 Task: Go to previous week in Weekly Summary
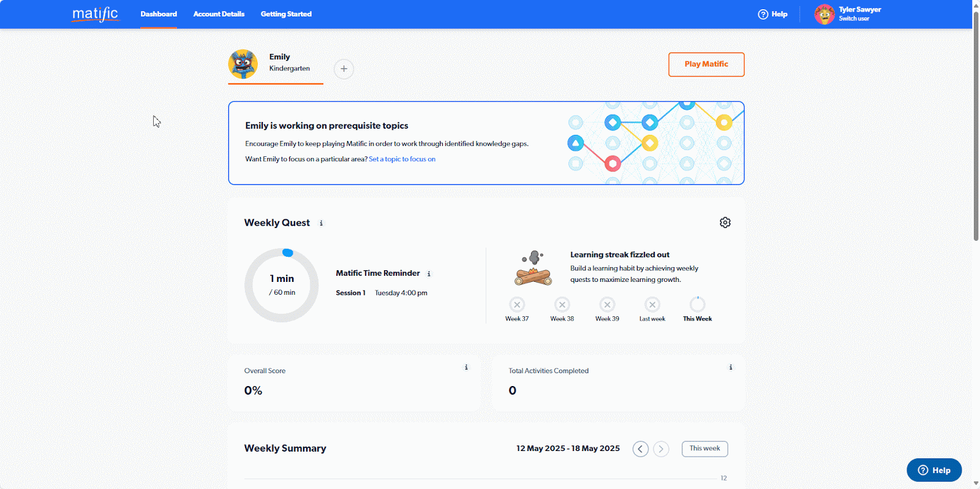tap(641, 449)
